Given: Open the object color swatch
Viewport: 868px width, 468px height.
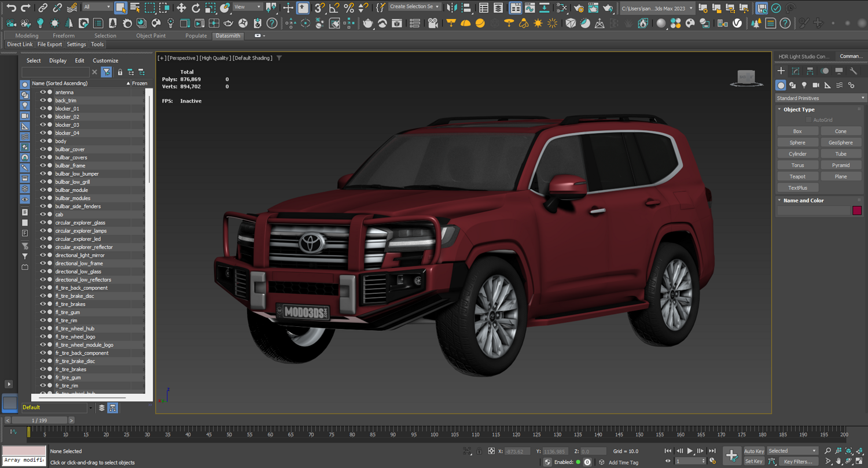Looking at the screenshot, I should tap(857, 211).
